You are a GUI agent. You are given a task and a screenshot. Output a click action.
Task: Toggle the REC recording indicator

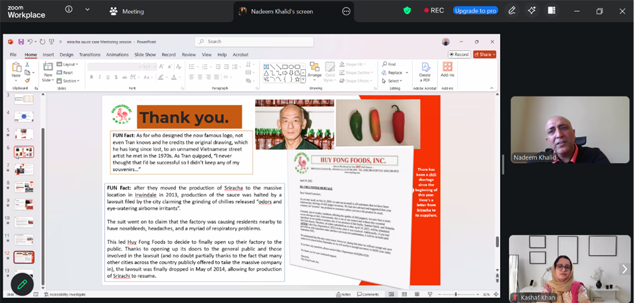pyautogui.click(x=433, y=11)
